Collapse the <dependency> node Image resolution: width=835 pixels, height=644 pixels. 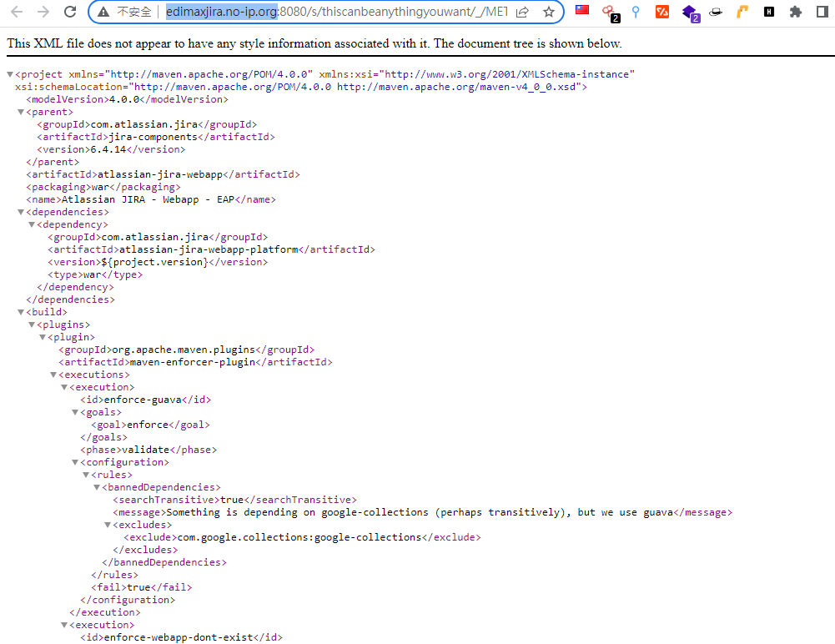tap(32, 224)
